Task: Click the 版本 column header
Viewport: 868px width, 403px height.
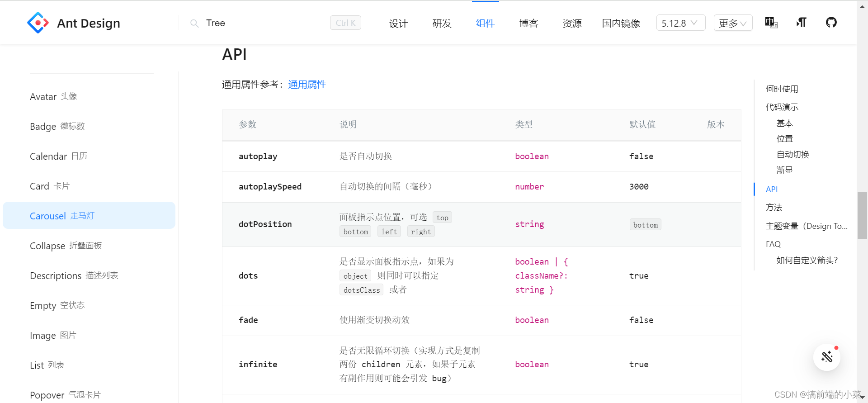Action: (x=716, y=124)
